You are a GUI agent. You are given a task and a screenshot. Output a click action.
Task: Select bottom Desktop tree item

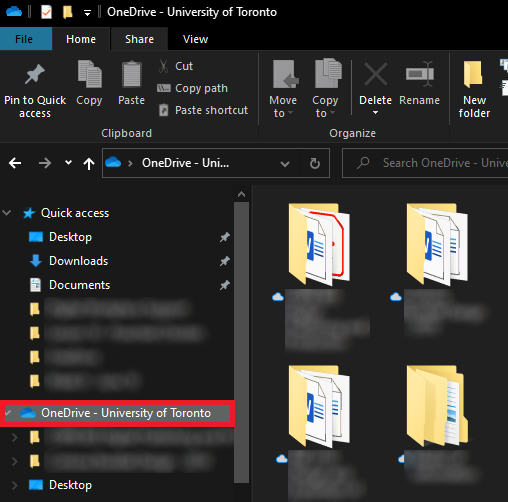(x=70, y=485)
